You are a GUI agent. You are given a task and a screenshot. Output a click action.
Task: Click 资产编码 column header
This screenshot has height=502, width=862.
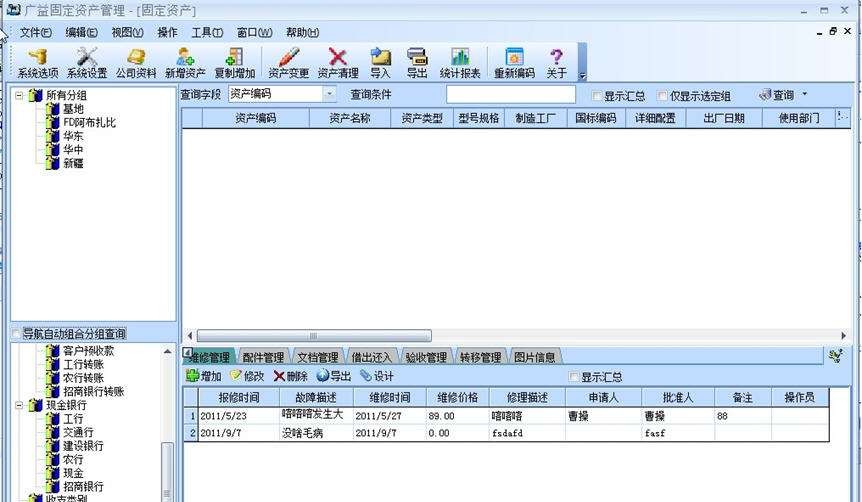coord(256,118)
